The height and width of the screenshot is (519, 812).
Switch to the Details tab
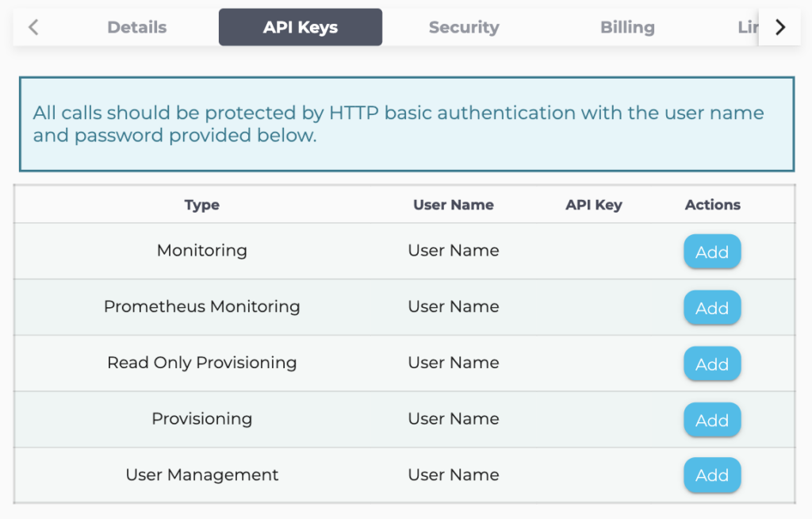136,26
